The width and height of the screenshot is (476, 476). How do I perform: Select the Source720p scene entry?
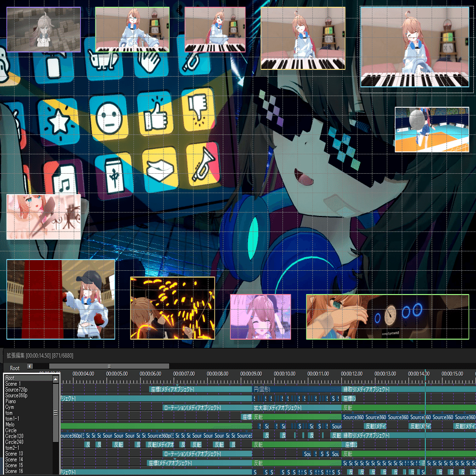coord(29,390)
